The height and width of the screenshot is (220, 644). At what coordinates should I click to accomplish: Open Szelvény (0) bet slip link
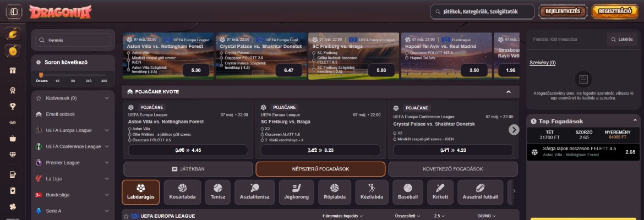542,63
